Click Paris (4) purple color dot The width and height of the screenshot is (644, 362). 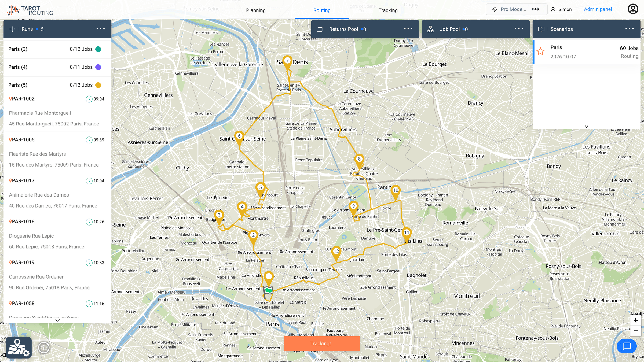pos(98,67)
